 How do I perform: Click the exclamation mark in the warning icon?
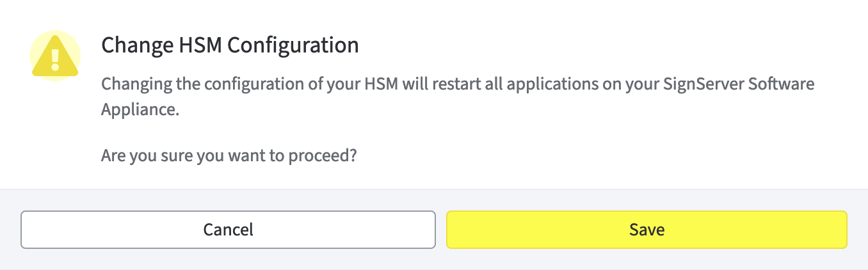[55, 58]
